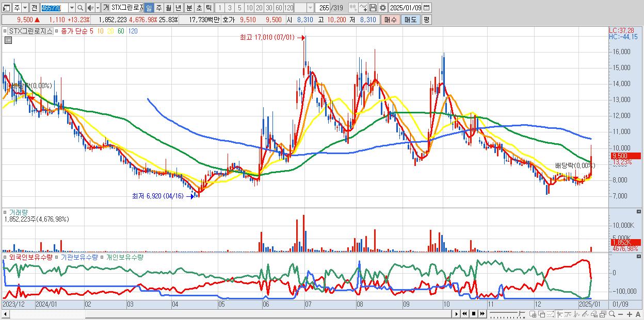The width and height of the screenshot is (644, 320).
Task: Select the green 60-day moving average label
Action: 121,31
